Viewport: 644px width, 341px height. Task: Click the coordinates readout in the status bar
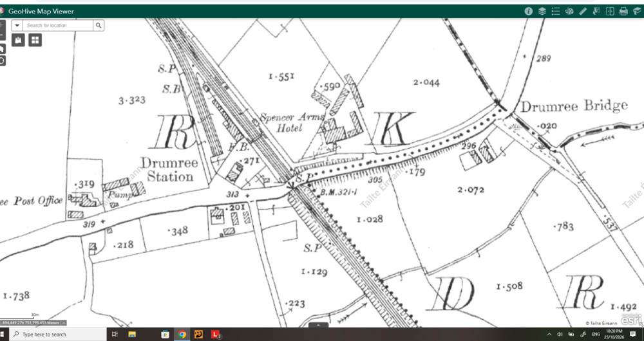tap(31, 323)
